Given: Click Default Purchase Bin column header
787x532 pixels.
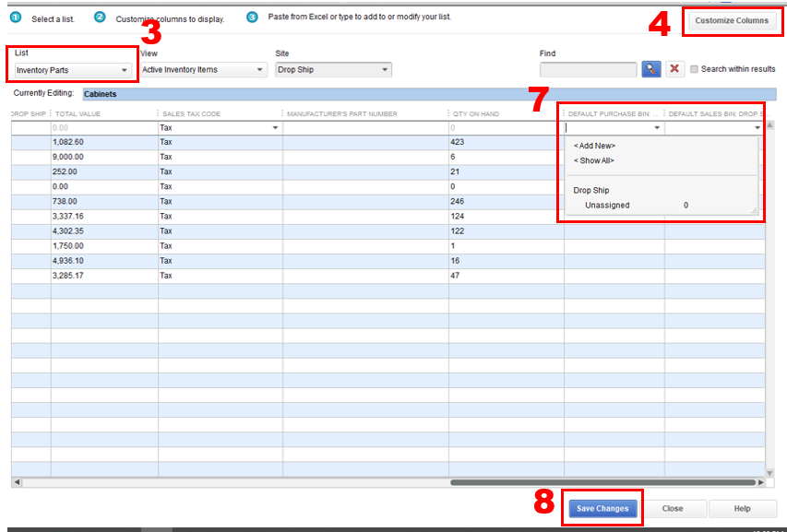Looking at the screenshot, I should (613, 113).
